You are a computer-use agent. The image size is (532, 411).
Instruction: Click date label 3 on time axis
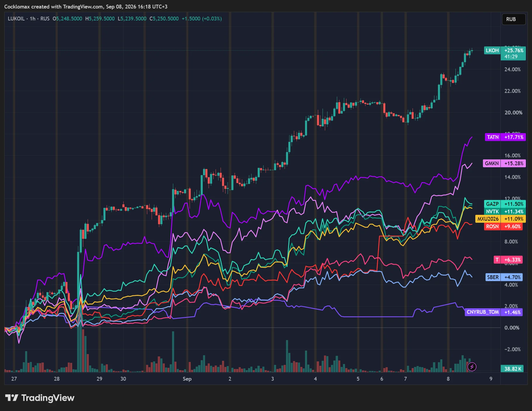(x=273, y=379)
